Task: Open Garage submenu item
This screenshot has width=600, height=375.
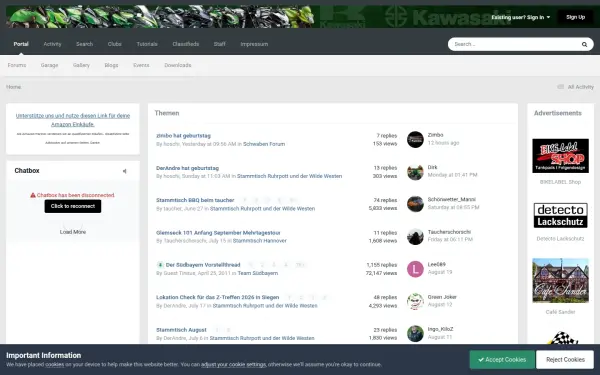Action: (49, 65)
